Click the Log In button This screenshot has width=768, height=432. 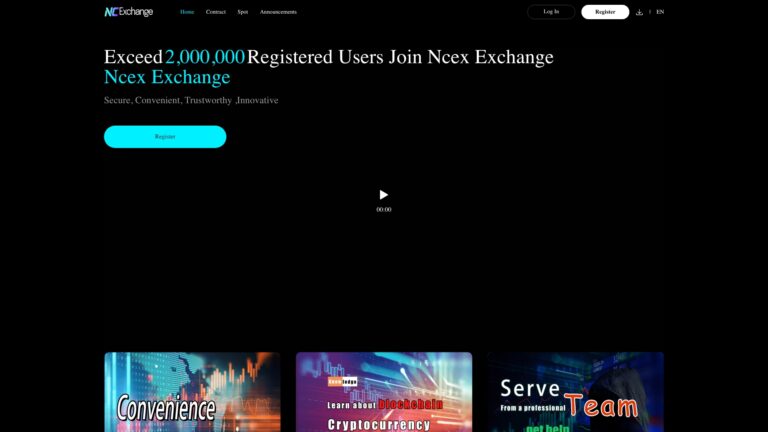click(551, 12)
